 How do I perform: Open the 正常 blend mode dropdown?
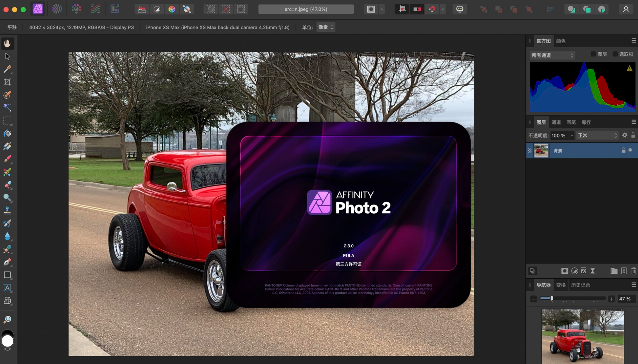tap(597, 136)
